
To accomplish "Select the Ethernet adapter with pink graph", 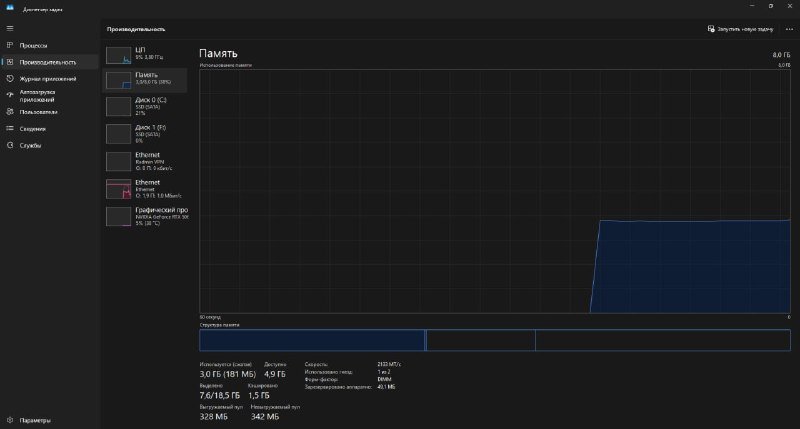I will click(x=145, y=189).
